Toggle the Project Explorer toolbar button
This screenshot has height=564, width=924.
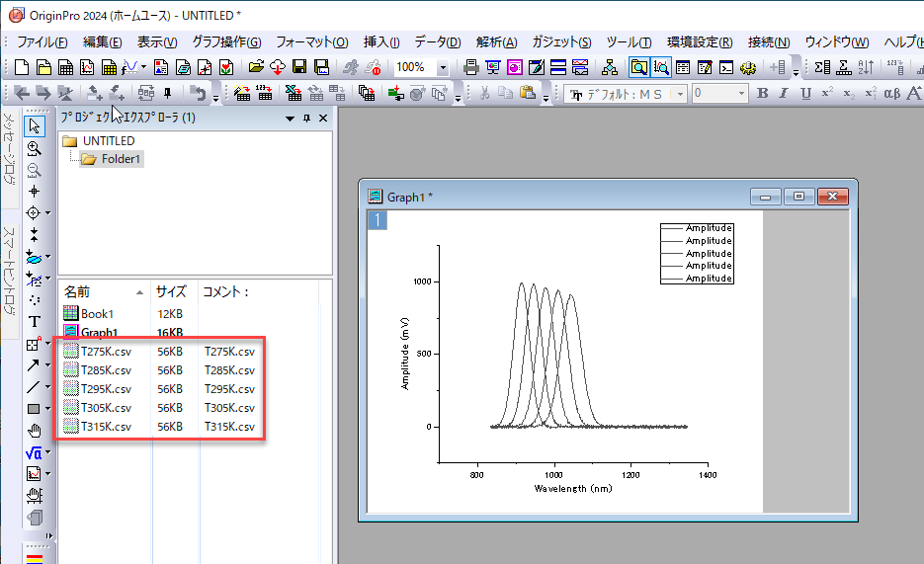[638, 68]
